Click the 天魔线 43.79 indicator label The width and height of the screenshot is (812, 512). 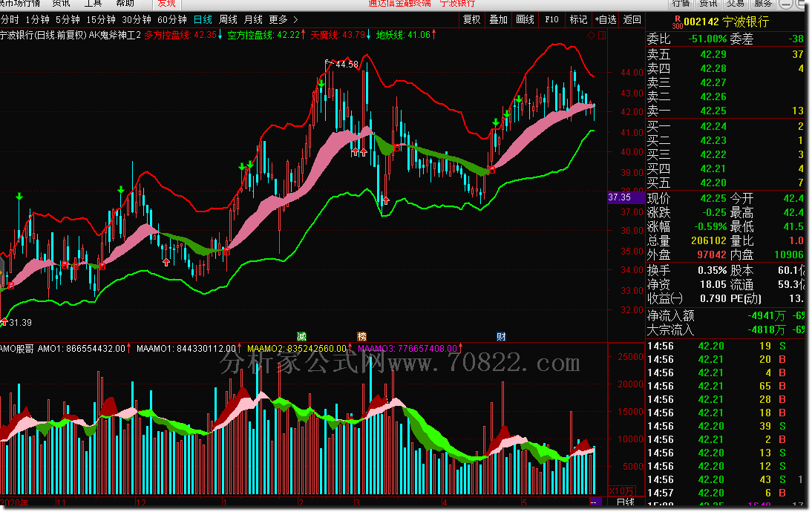[340, 35]
